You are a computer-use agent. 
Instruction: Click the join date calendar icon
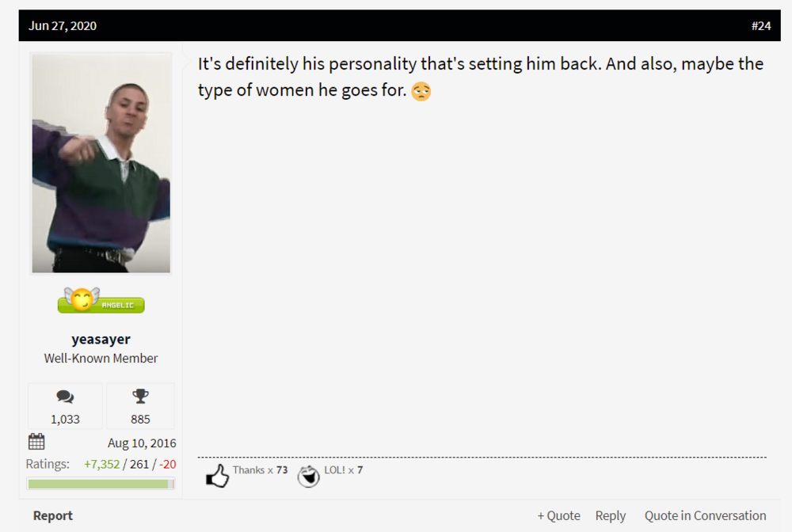(36, 442)
